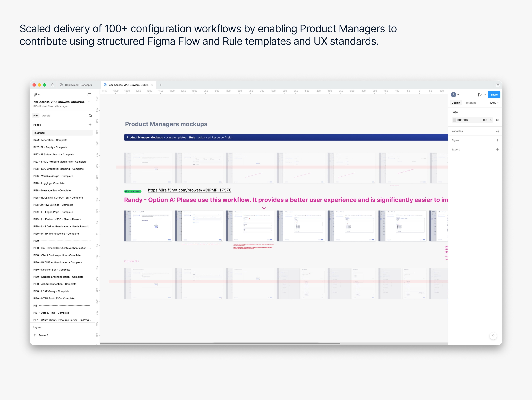Switch to the Prototype tab

[x=470, y=103]
